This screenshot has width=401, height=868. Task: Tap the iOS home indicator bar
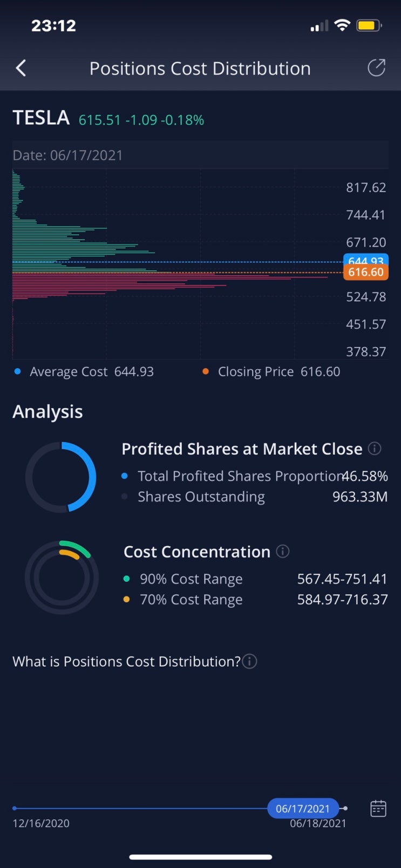click(200, 857)
